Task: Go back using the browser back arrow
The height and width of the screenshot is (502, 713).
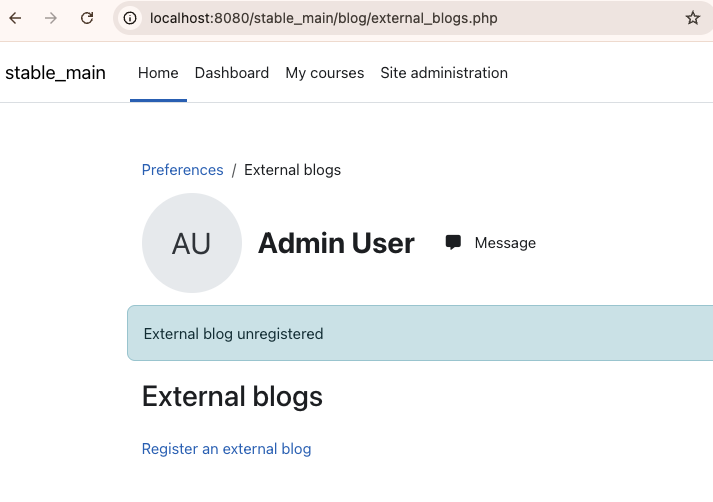Action: tap(15, 18)
